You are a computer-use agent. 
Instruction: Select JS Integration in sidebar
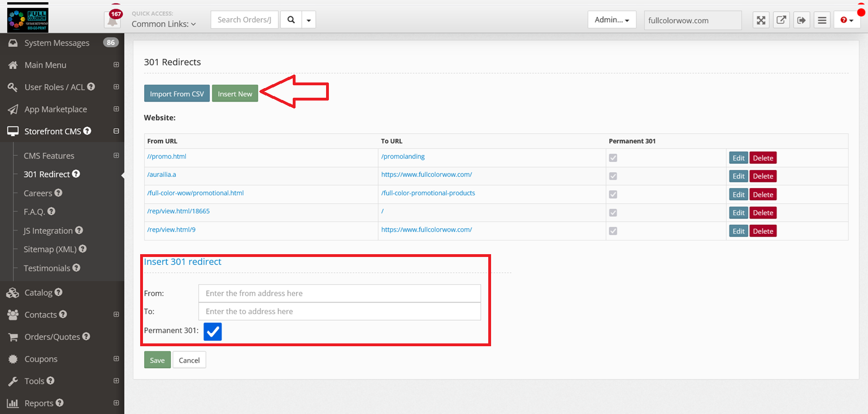(48, 230)
